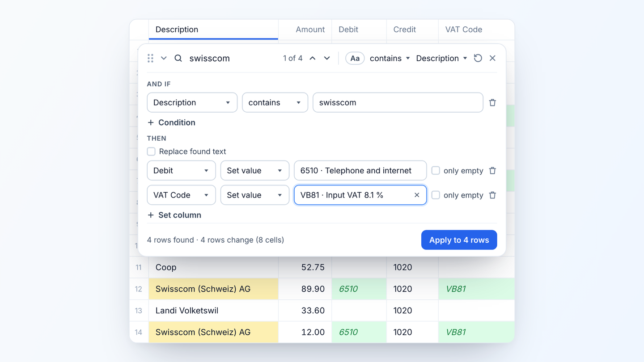Open the Set value dropdown in Debit row

[255, 170]
